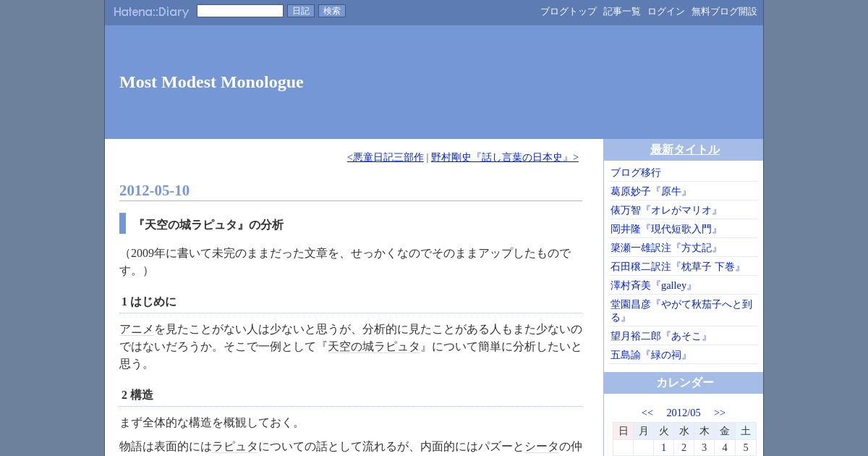Go to next month with >> in calendar
Image resolution: width=868 pixels, height=456 pixels.
720,413
